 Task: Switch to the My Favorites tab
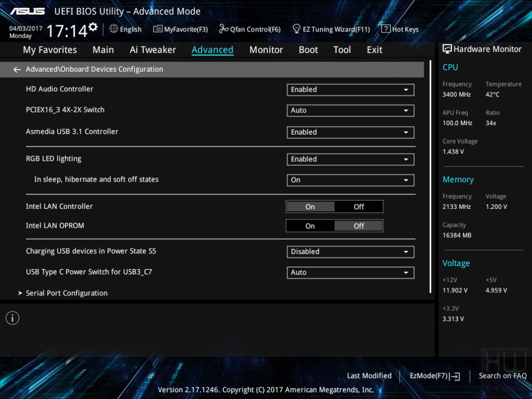coord(50,50)
